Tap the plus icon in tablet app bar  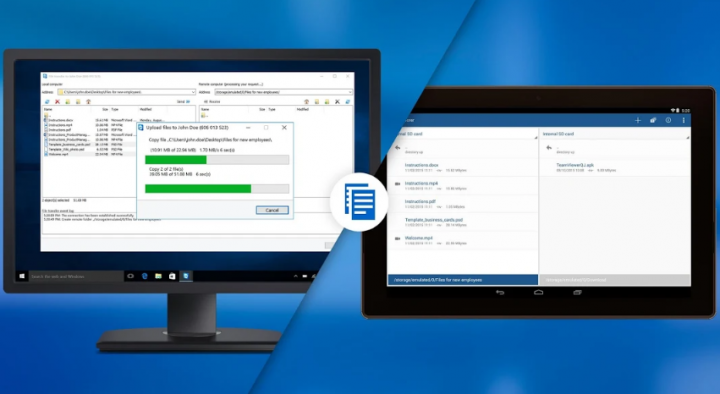(x=638, y=120)
